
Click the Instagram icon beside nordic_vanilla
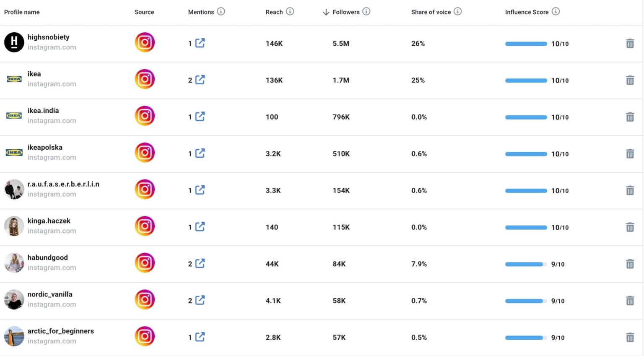145,300
